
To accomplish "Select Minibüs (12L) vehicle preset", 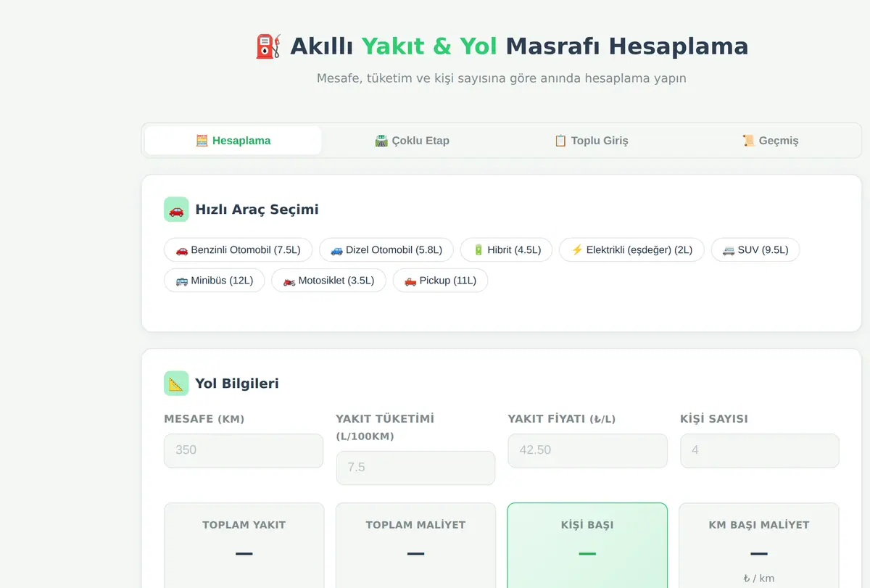I will 215,281.
